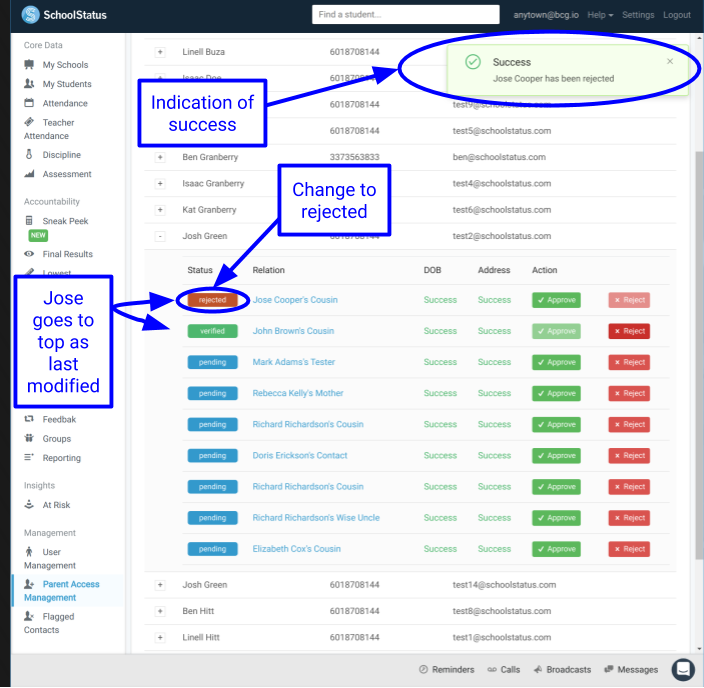Open Messages from the bottom bar
The image size is (704, 688).
pos(630,669)
